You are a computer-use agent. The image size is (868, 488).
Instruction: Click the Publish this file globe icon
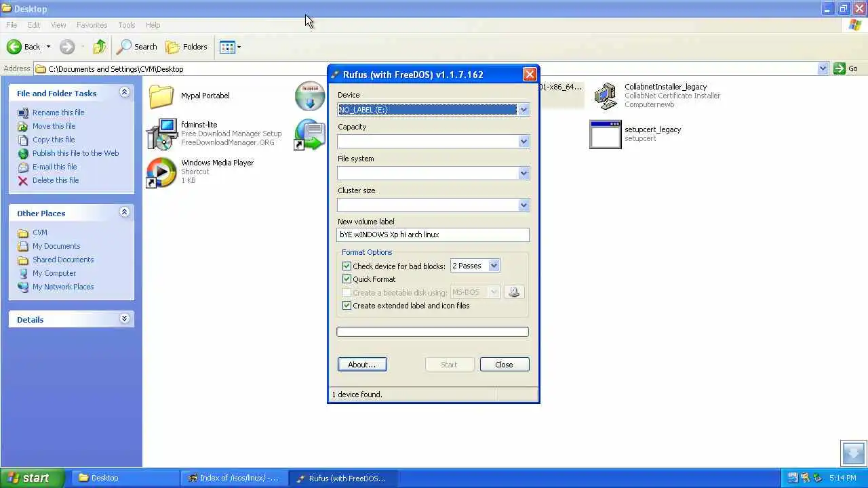[23, 153]
